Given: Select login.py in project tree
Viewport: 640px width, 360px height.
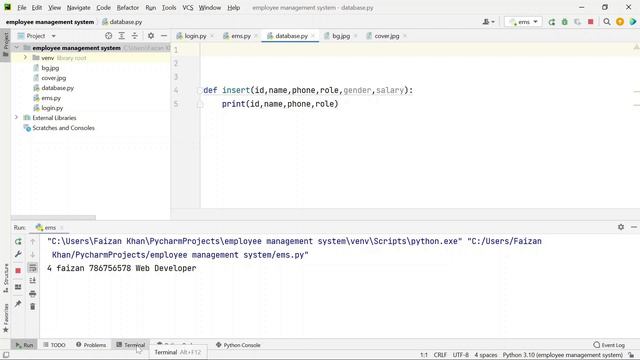Looking at the screenshot, I should (52, 108).
